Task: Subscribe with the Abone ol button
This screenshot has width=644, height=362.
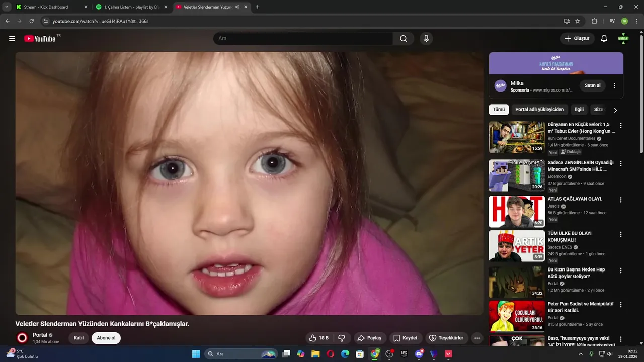Action: point(106,338)
